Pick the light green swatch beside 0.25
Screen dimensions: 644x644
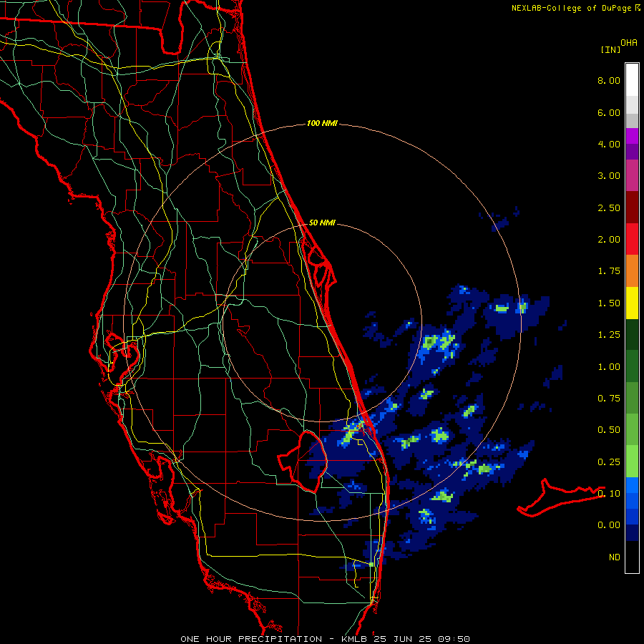pyautogui.click(x=632, y=462)
